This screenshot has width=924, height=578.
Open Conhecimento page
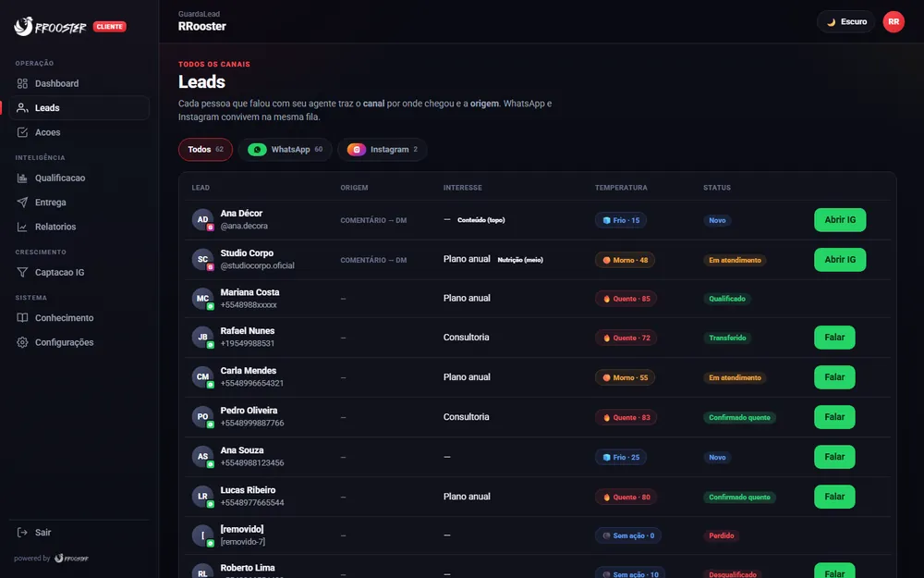pos(79,318)
